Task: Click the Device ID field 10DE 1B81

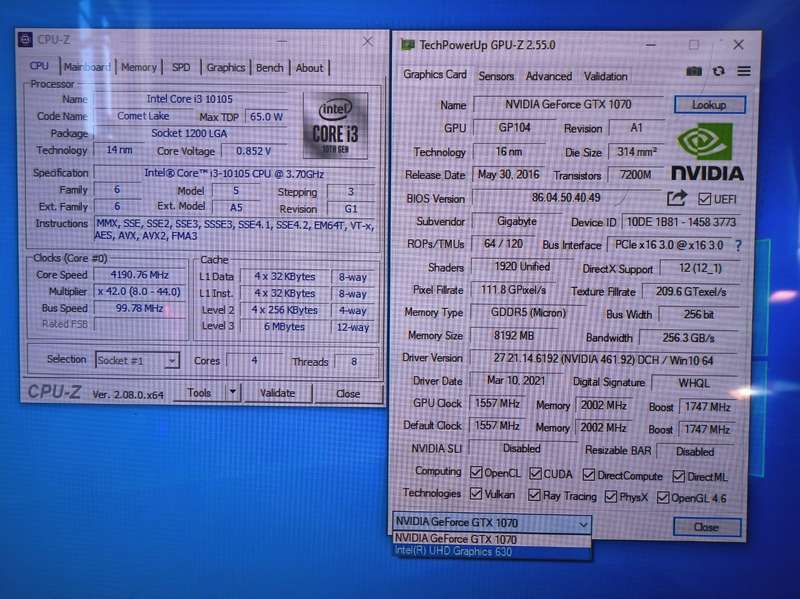Action: 681,222
